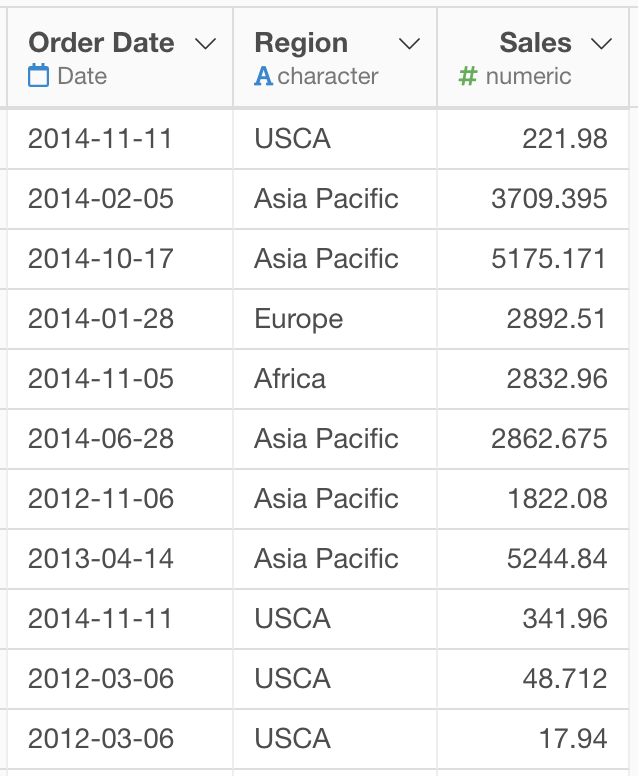
Task: Select the date cell 2012-11-06
Action: pyautogui.click(x=101, y=499)
